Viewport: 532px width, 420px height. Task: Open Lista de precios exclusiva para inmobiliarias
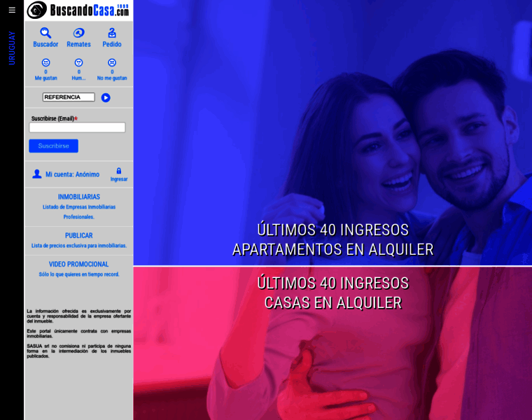tap(78, 246)
